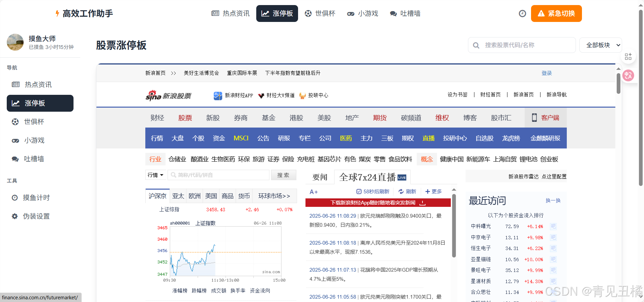Click 吧 icon beside 亚星锚链

pos(553,259)
